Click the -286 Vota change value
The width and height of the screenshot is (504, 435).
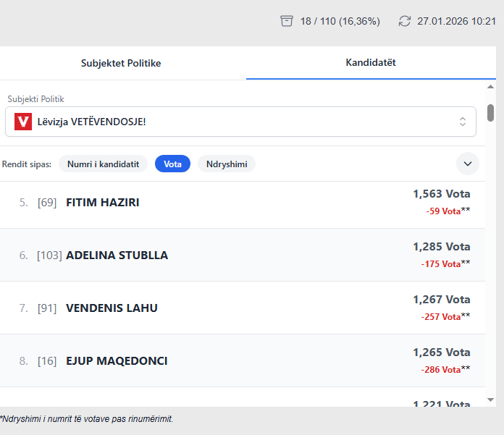441,370
